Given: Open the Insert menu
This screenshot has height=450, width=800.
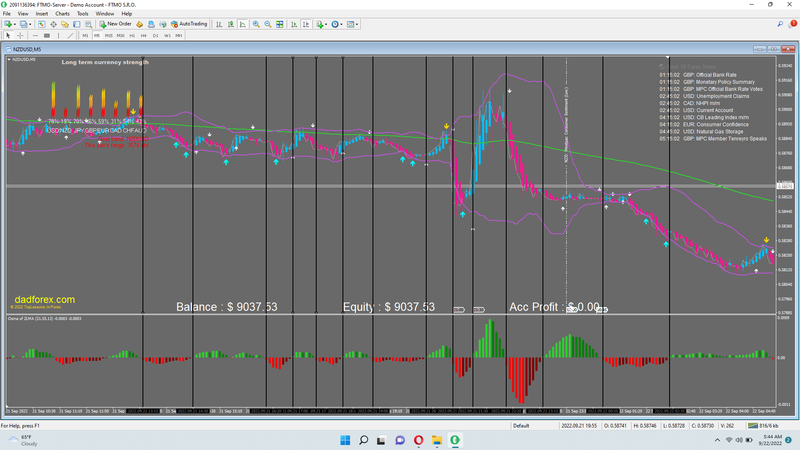Looking at the screenshot, I should pyautogui.click(x=41, y=13).
